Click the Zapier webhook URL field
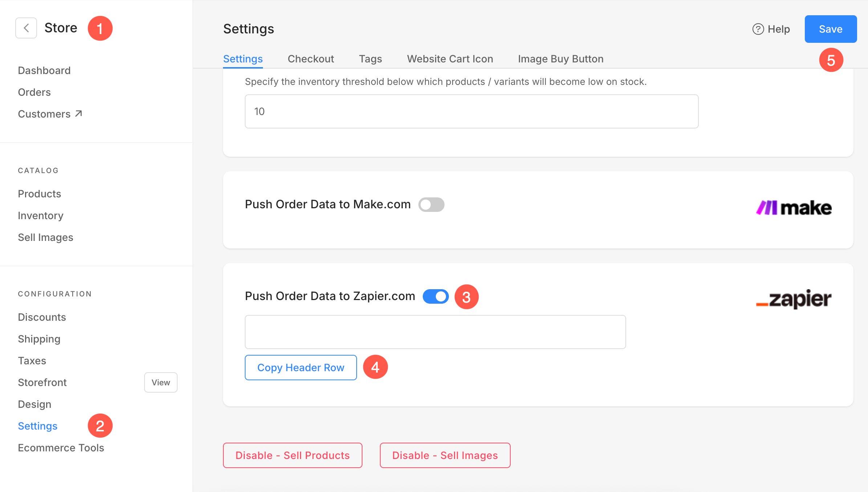 coord(435,332)
